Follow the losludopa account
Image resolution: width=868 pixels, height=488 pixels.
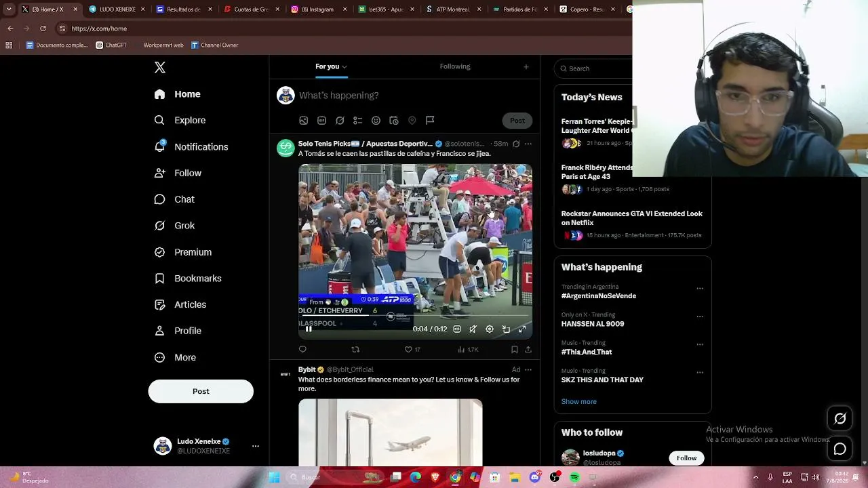[x=686, y=458]
